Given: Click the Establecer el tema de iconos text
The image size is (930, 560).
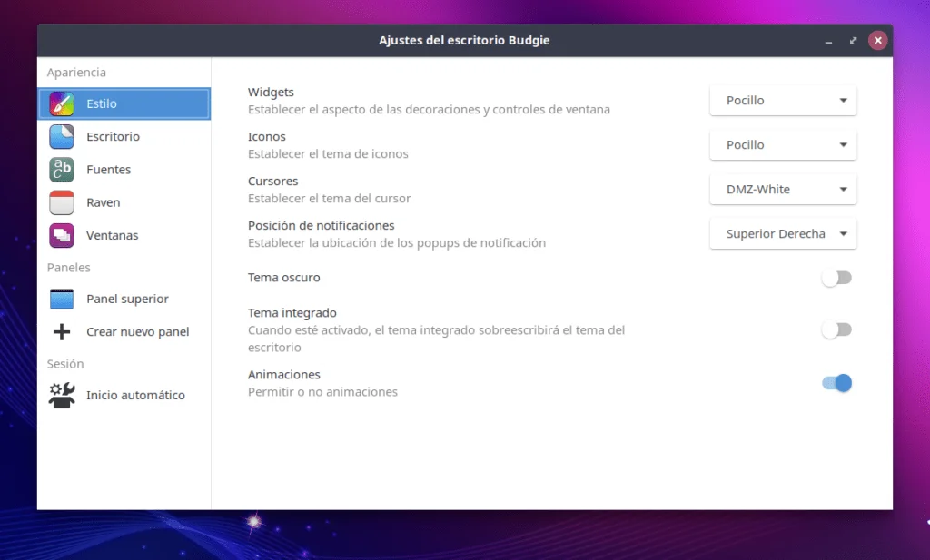Looking at the screenshot, I should click(x=328, y=153).
